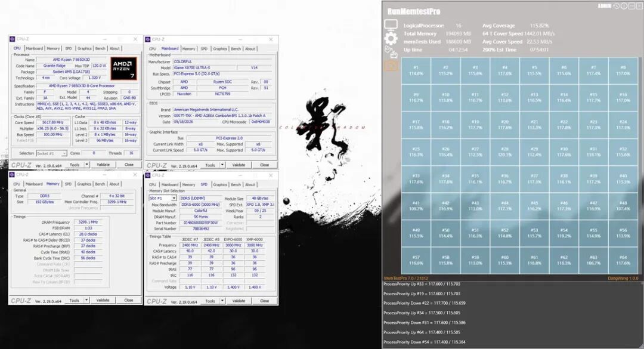Open the Slot #1 memory slot dropdown
Viewport: 644px width, 349px height.
pyautogui.click(x=163, y=198)
